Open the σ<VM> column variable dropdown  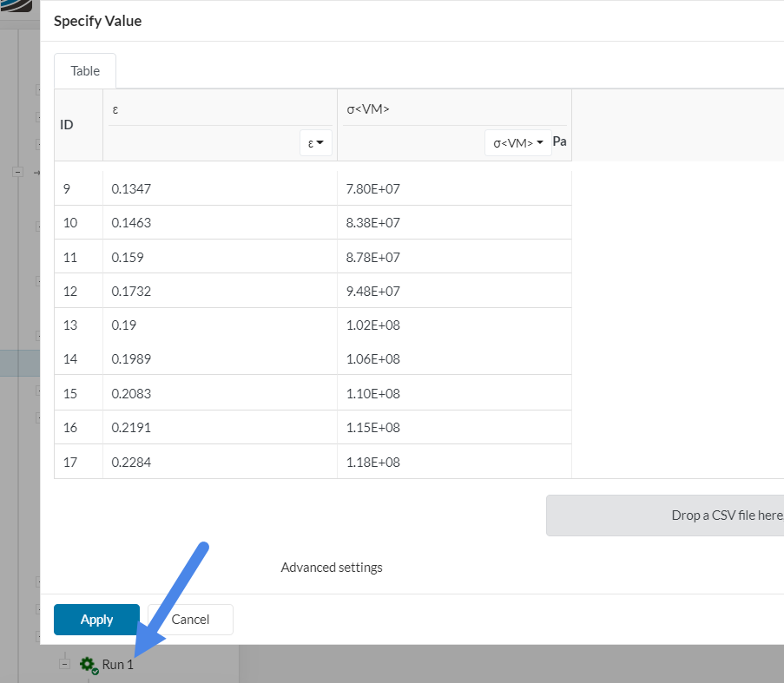[517, 143]
